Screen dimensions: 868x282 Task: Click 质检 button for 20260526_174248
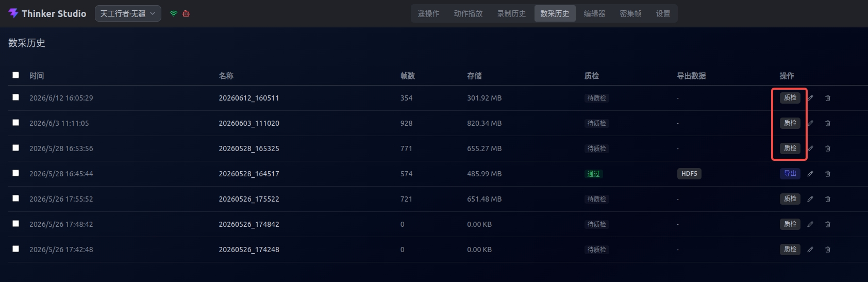(790, 249)
